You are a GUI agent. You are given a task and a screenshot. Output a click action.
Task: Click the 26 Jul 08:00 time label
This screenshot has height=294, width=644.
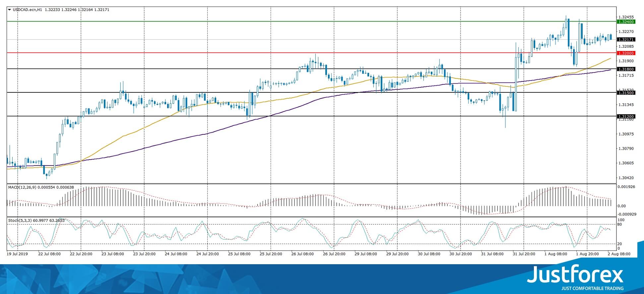[x=302, y=254]
